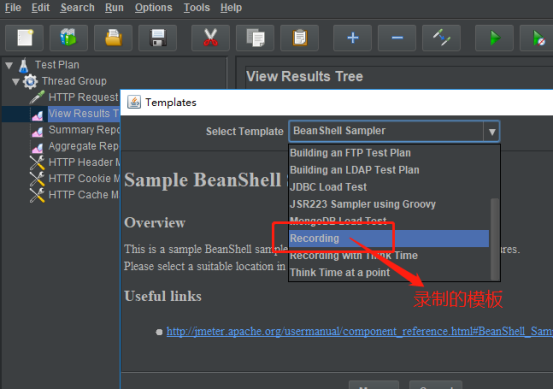Screen dimensions: 554x389
Task: Click the Thread Group gear icon
Action: point(30,82)
